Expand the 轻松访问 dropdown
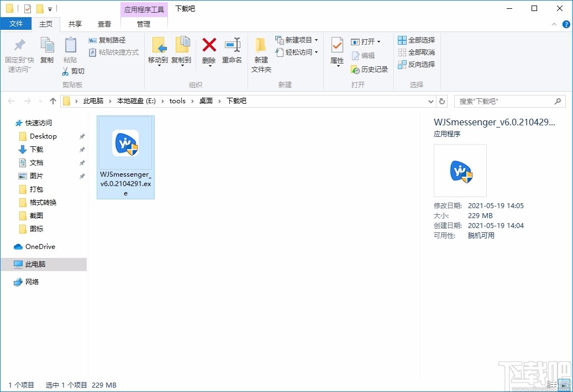 pos(316,52)
